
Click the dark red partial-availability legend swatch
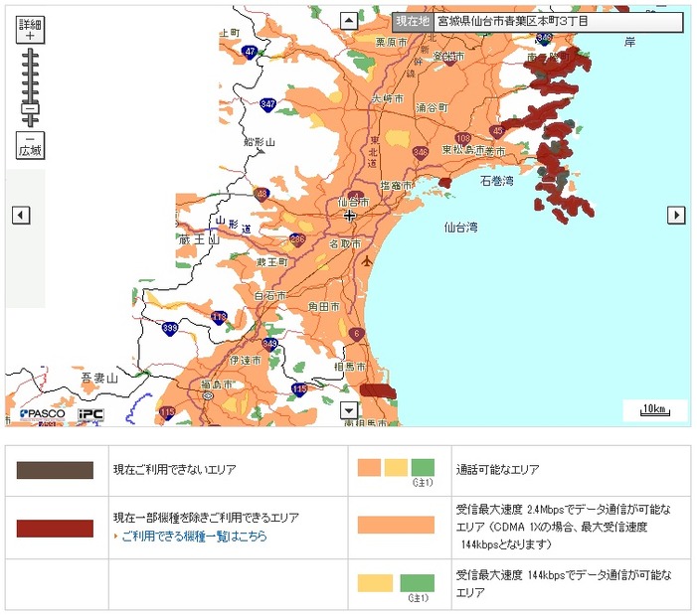[55, 529]
